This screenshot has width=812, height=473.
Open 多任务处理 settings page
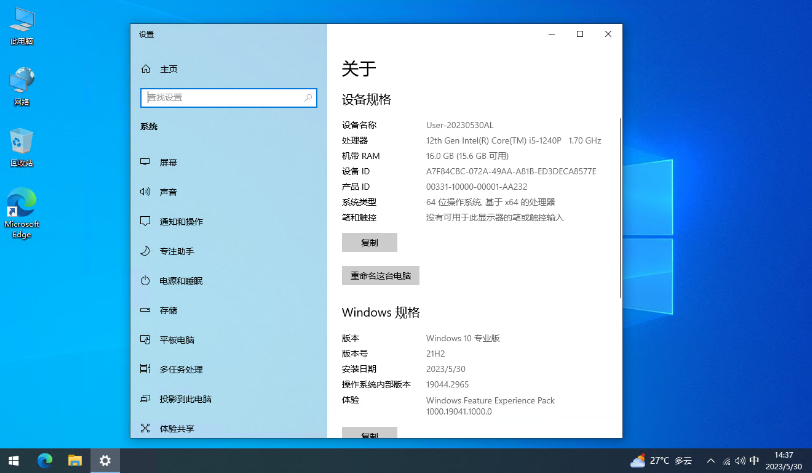pyautogui.click(x=181, y=369)
